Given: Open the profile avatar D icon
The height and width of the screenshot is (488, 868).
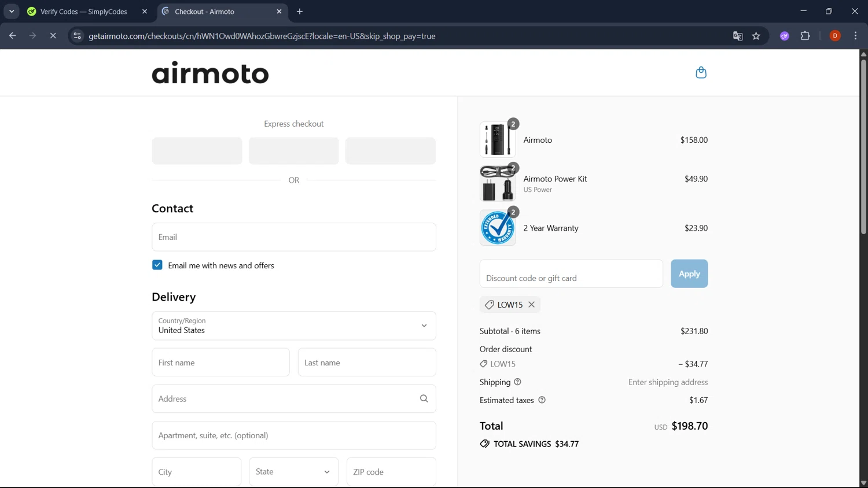Looking at the screenshot, I should pos(834,36).
